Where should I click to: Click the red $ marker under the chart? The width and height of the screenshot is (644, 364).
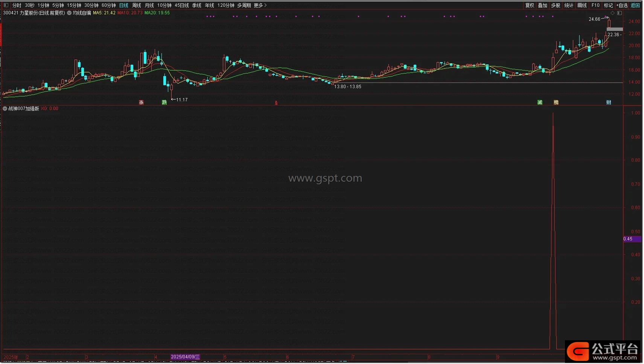(276, 103)
